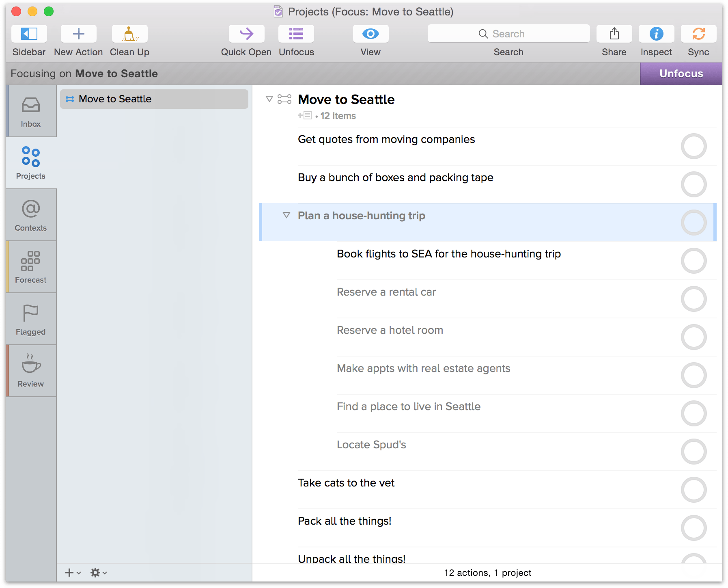The height and width of the screenshot is (588, 728).
Task: Click the parallel project type icon by title
Action: tap(284, 99)
